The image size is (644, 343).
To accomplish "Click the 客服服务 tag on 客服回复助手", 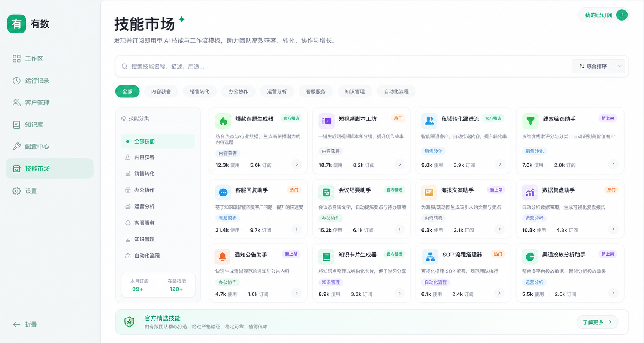I will (227, 218).
